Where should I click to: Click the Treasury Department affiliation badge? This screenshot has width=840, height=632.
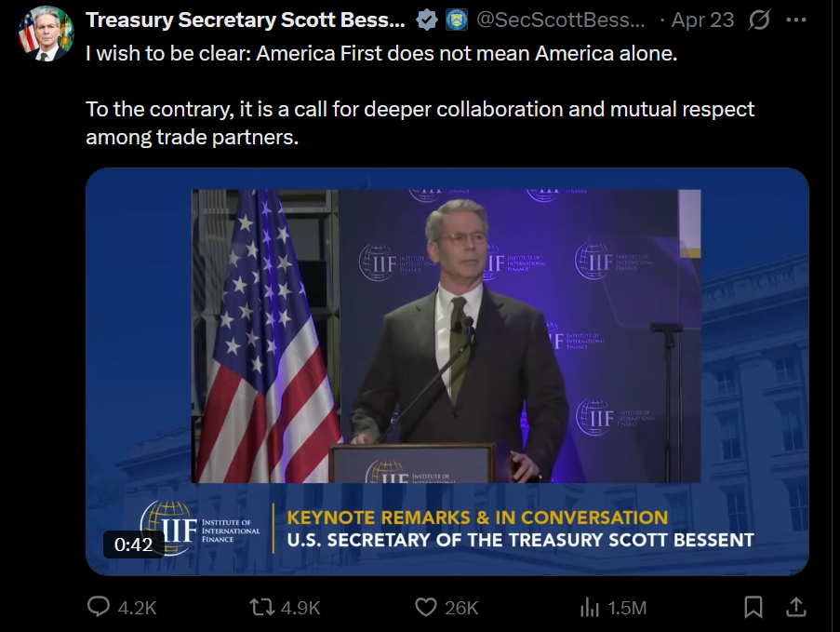pyautogui.click(x=457, y=20)
